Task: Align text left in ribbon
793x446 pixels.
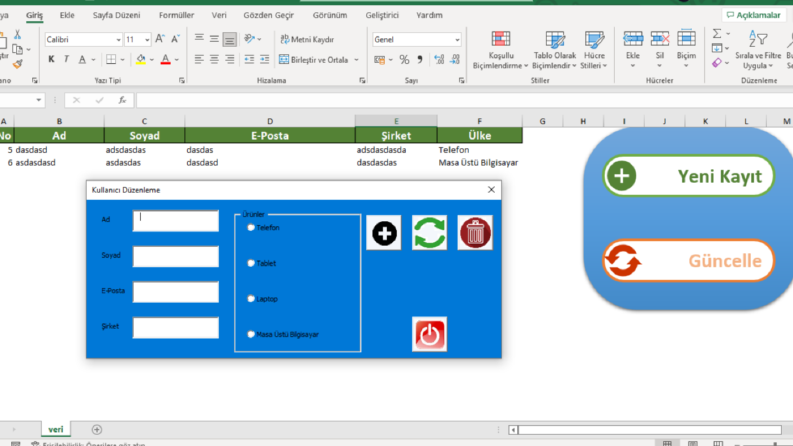Action: click(x=199, y=60)
